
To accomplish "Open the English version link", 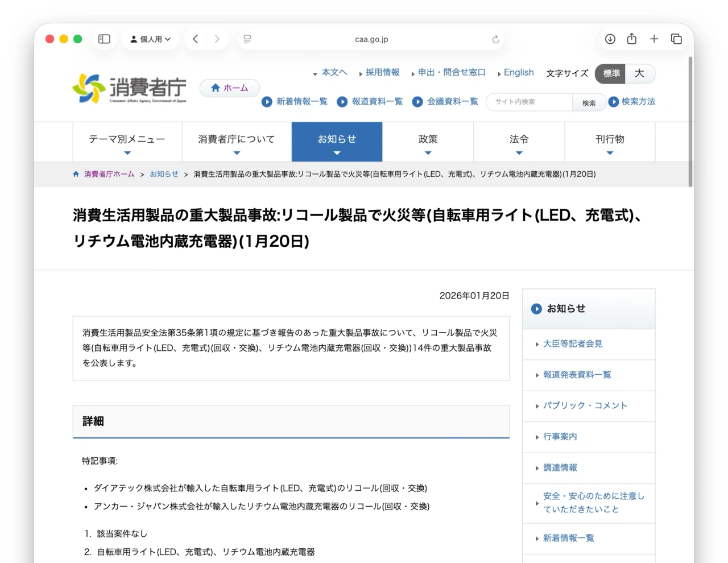I will (518, 73).
